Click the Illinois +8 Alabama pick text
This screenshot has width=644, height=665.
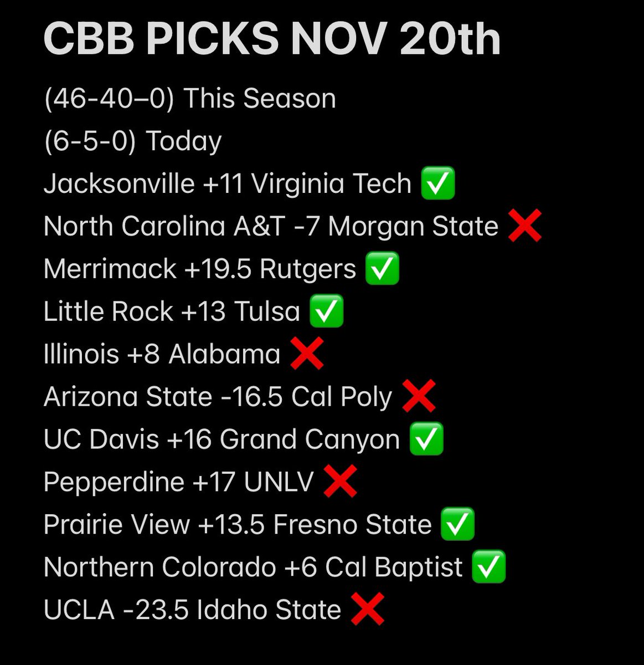tap(162, 354)
